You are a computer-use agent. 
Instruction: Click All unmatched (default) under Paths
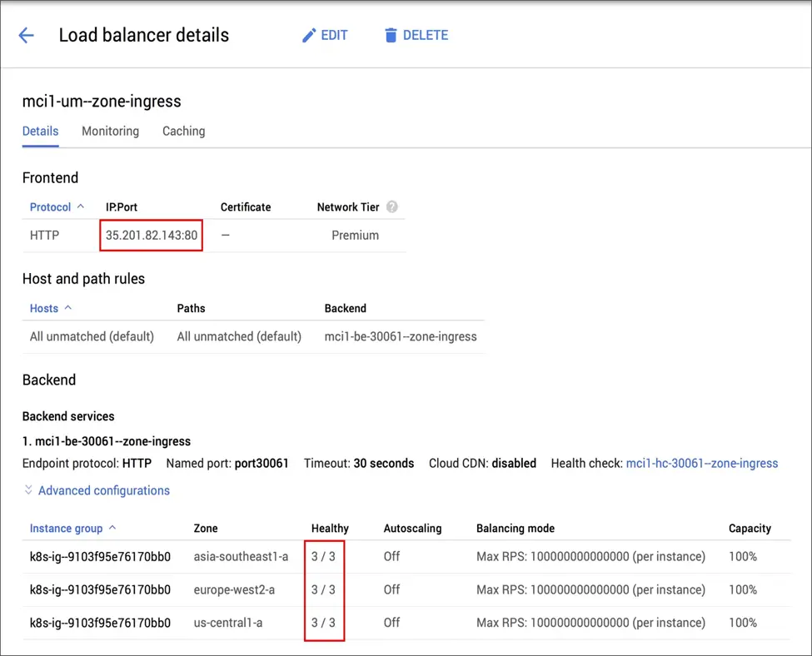[x=239, y=336]
